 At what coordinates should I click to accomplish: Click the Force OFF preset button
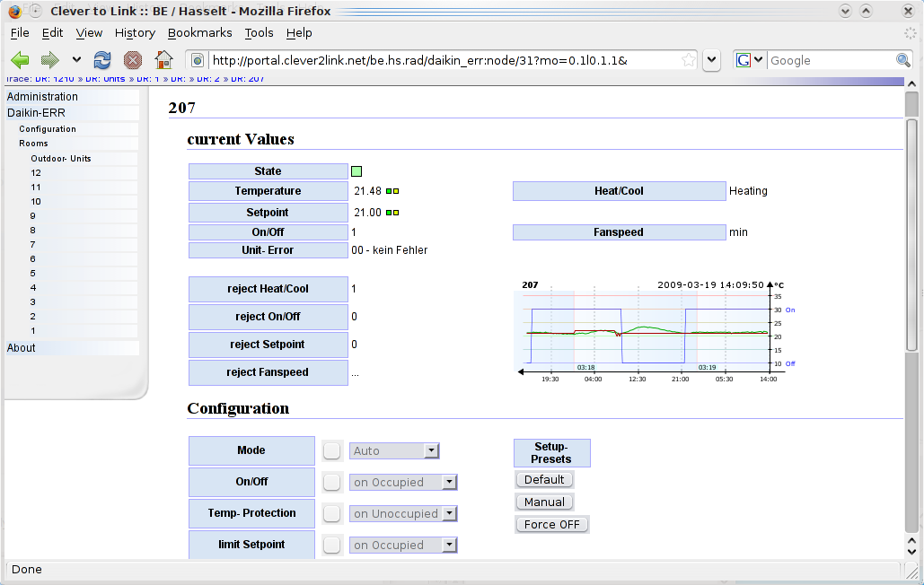(552, 524)
